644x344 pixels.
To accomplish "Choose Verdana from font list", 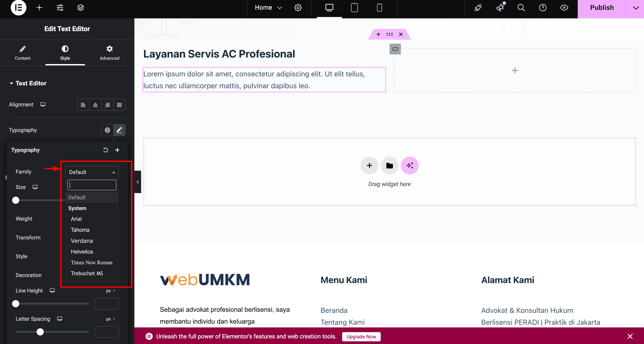I will click(82, 241).
